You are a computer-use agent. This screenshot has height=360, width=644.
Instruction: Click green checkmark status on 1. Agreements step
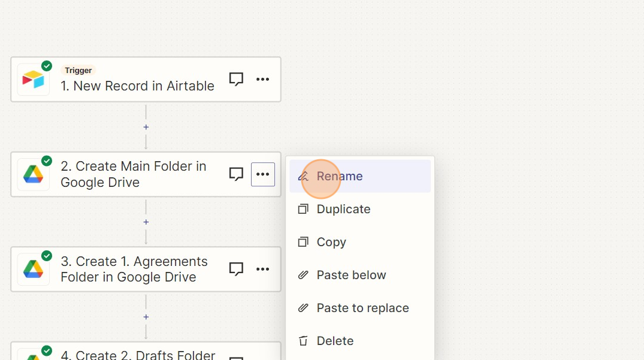click(47, 255)
